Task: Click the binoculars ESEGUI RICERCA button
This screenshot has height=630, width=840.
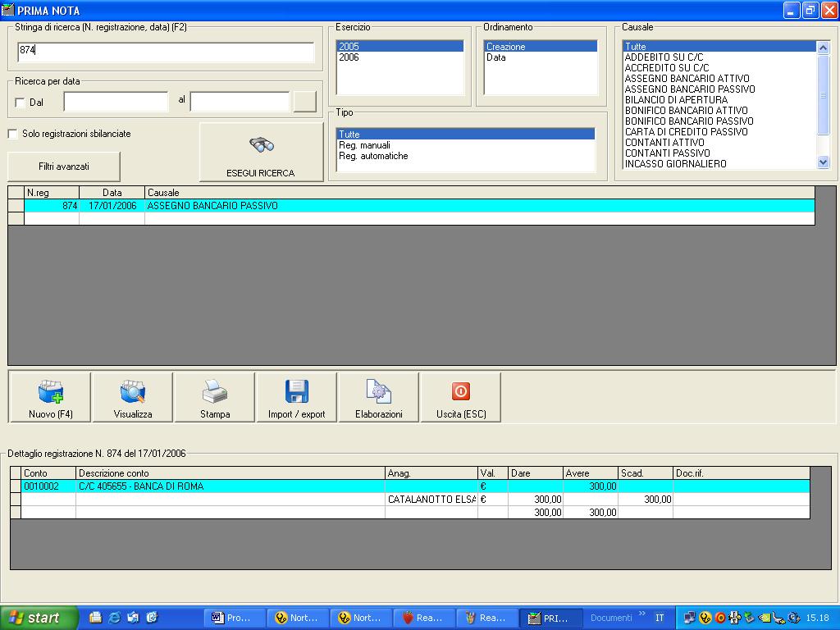Action: click(x=261, y=152)
